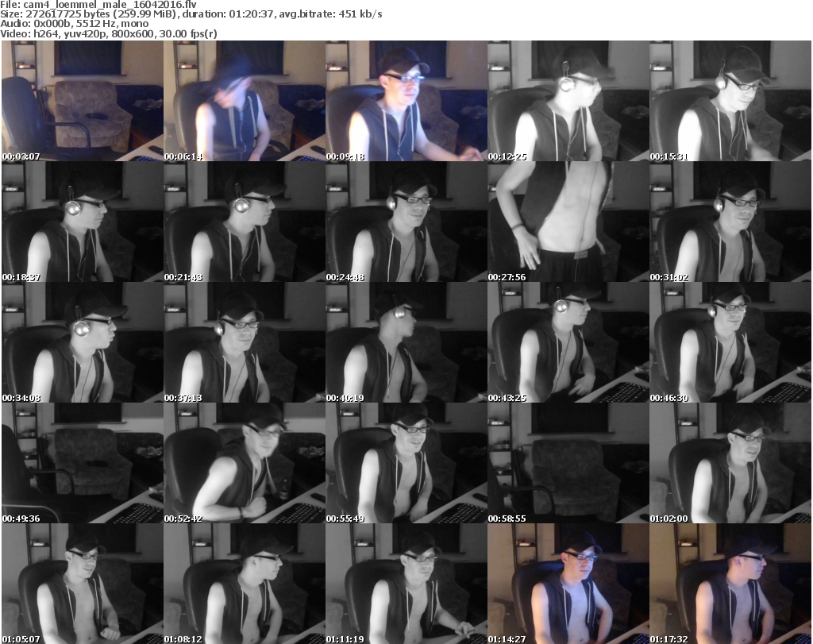Select the thumbnail stamped 01:05:07
The image size is (813, 644).
[x=83, y=584]
